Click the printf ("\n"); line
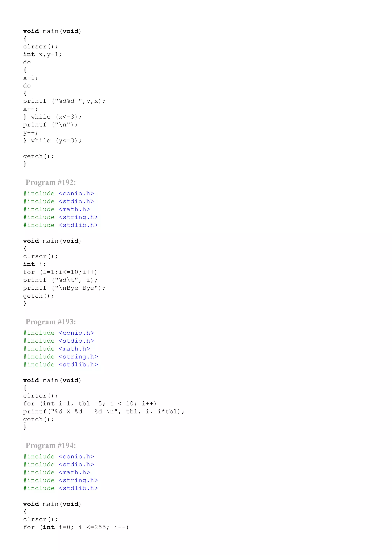Viewport: 392px width, 555px height. (x=51, y=125)
